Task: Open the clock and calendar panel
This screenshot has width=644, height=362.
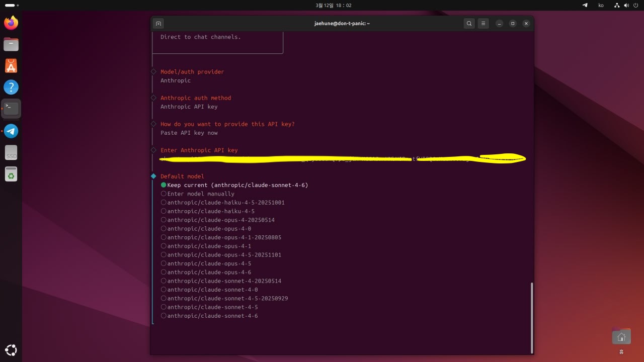Action: pos(333,5)
